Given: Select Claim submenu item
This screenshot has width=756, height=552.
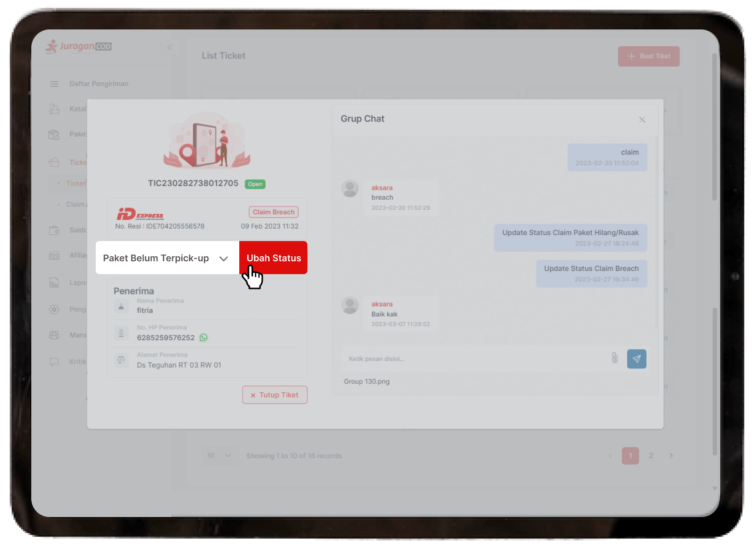Looking at the screenshot, I should point(75,204).
